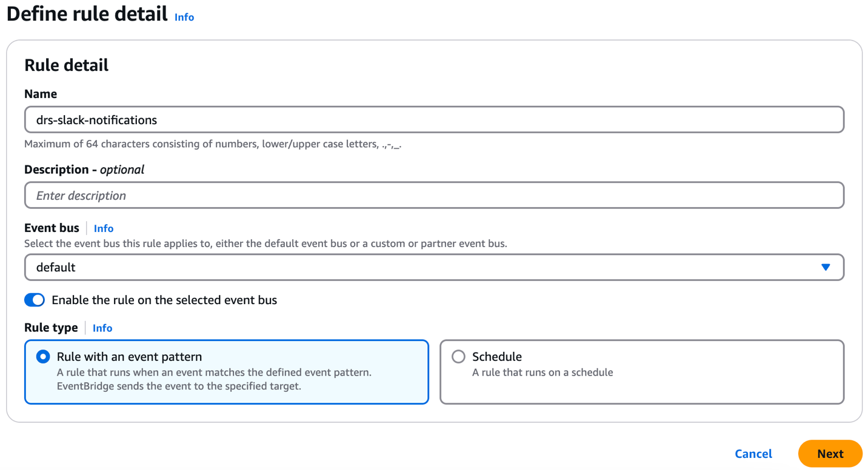The height and width of the screenshot is (470, 868).
Task: Click the Info link beside Event bus
Action: click(103, 228)
